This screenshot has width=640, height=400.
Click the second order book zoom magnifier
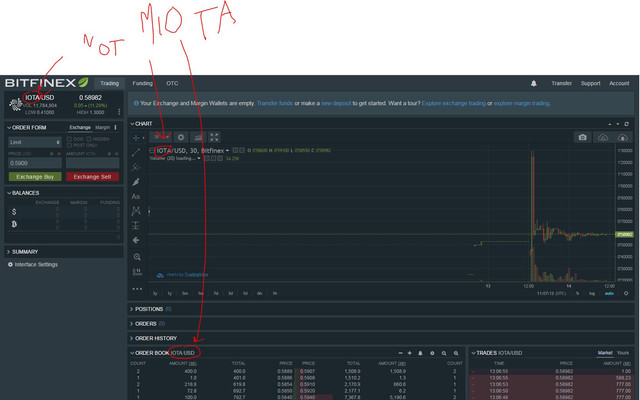pyautogui.click(x=456, y=353)
